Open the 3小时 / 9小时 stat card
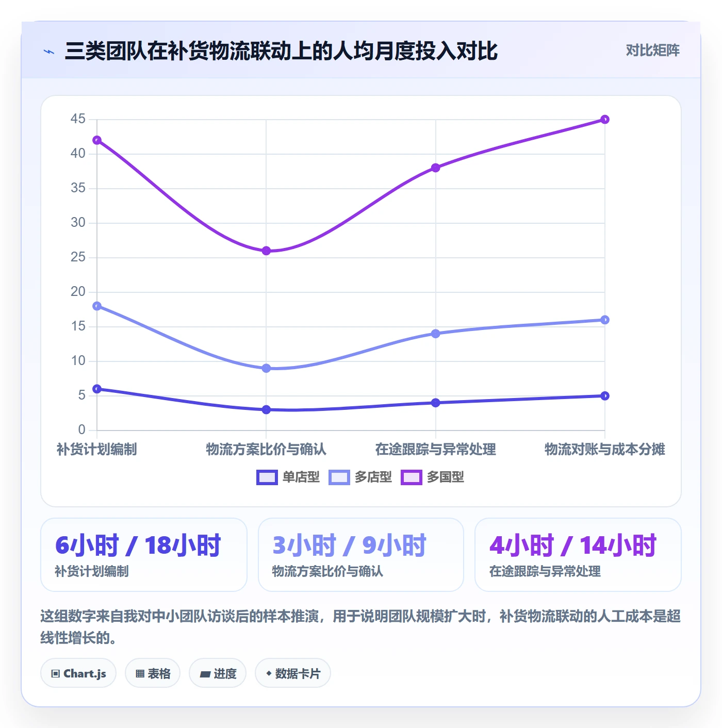Screen dimensions: 722x728 (x=361, y=555)
